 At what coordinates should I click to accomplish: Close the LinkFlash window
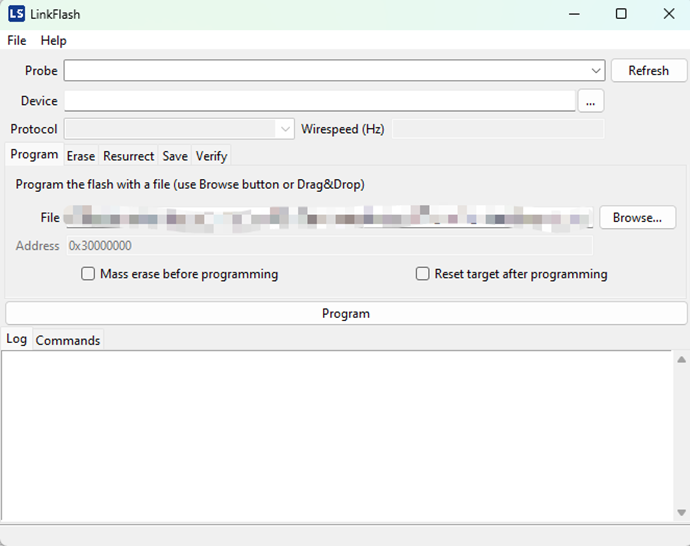click(668, 14)
